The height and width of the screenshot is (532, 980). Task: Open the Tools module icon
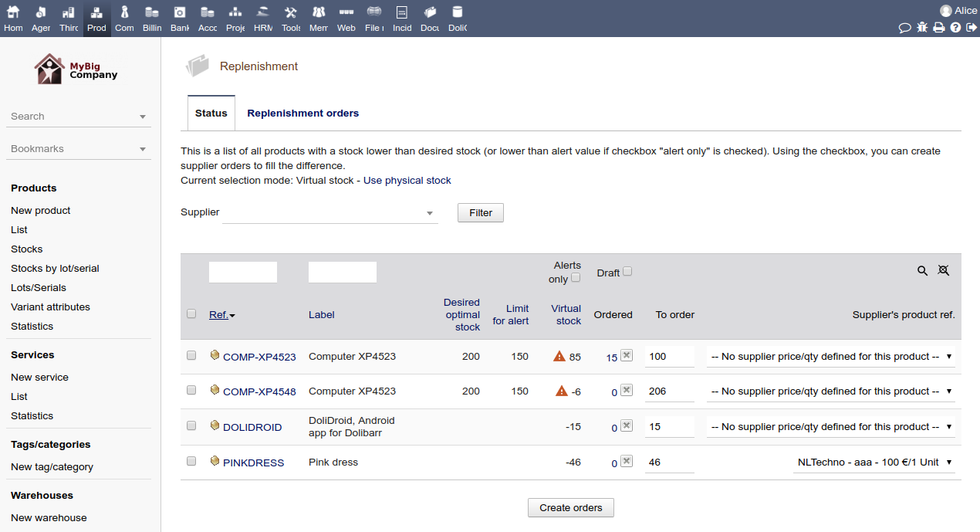(291, 19)
